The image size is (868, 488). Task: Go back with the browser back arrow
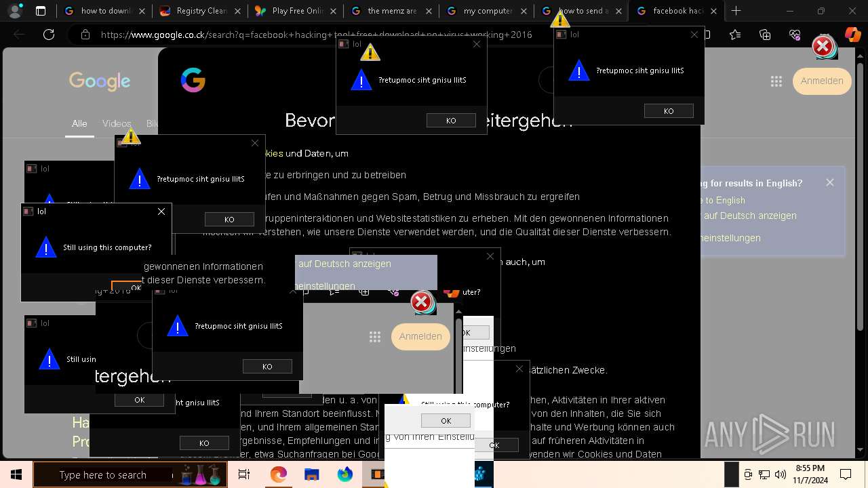(x=20, y=35)
